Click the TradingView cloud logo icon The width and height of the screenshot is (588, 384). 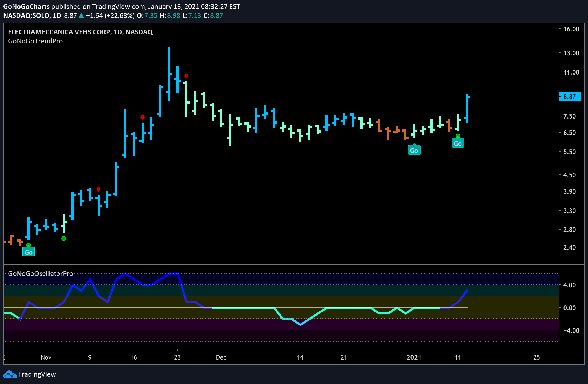tap(10, 374)
